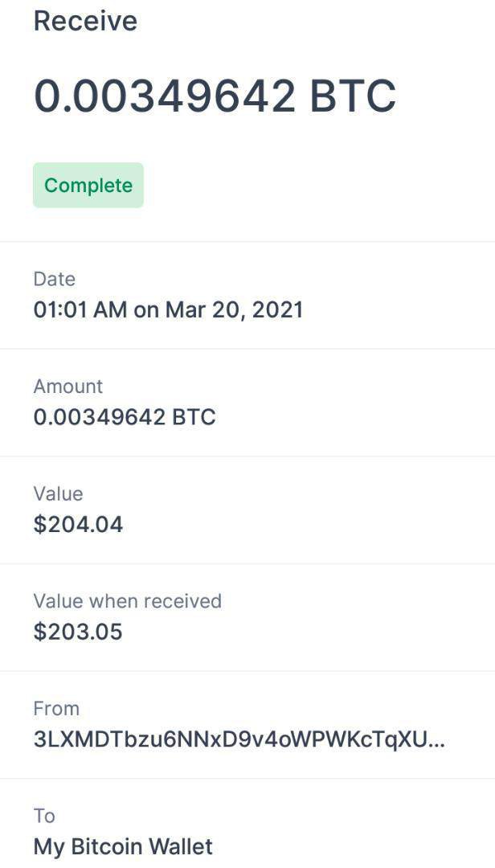Open the sender address starting with 3LXMDTbzu6
The image size is (495, 868).
click(x=225, y=740)
